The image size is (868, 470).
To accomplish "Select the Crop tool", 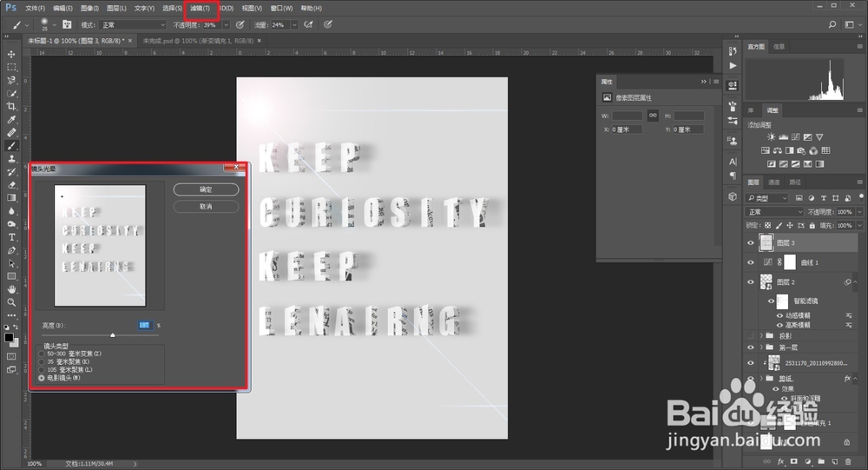I will 11,106.
